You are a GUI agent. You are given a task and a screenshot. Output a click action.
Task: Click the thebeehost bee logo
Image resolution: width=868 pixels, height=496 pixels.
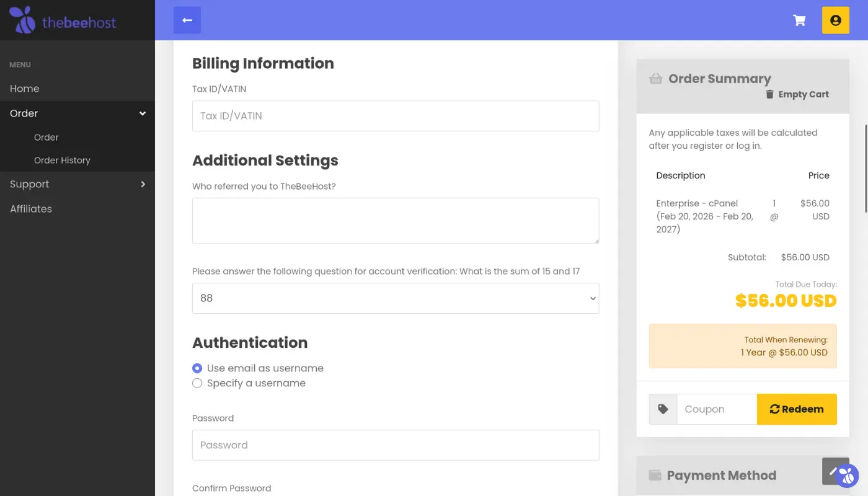click(x=23, y=20)
